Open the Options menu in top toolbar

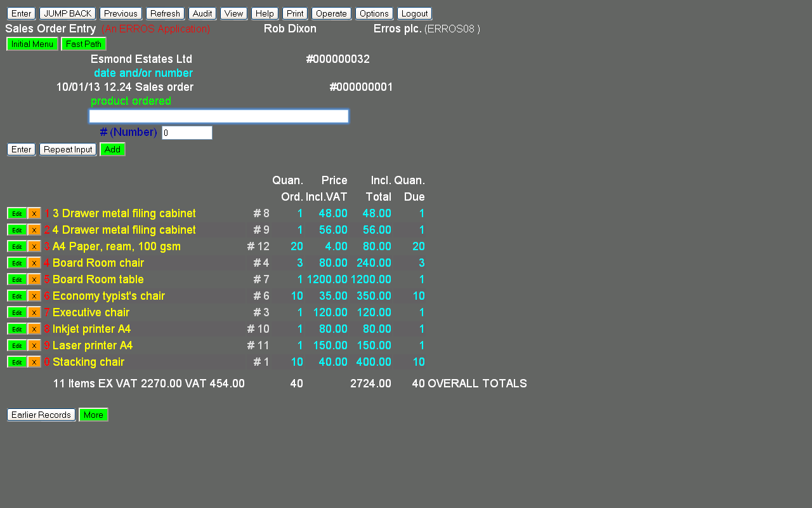374,13
